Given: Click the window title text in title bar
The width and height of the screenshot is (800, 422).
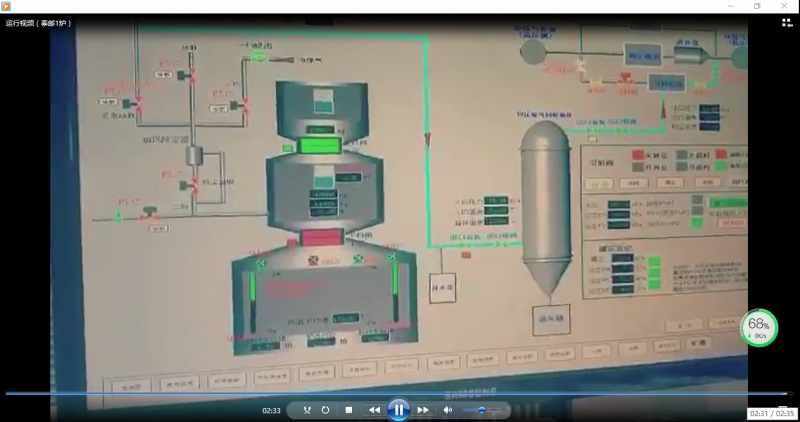Looking at the screenshot, I should tap(36, 22).
